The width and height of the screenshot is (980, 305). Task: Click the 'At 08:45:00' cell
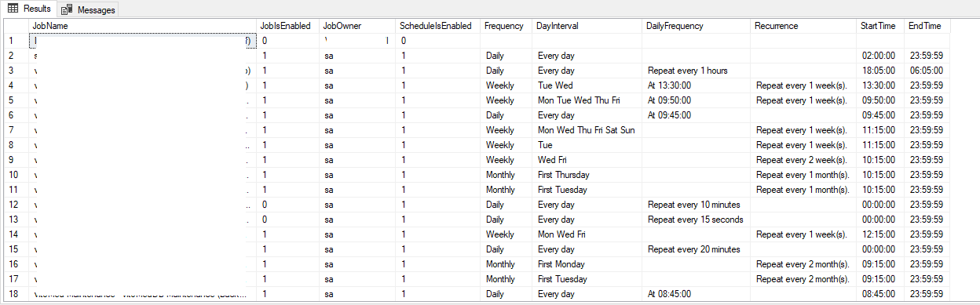coord(697,294)
